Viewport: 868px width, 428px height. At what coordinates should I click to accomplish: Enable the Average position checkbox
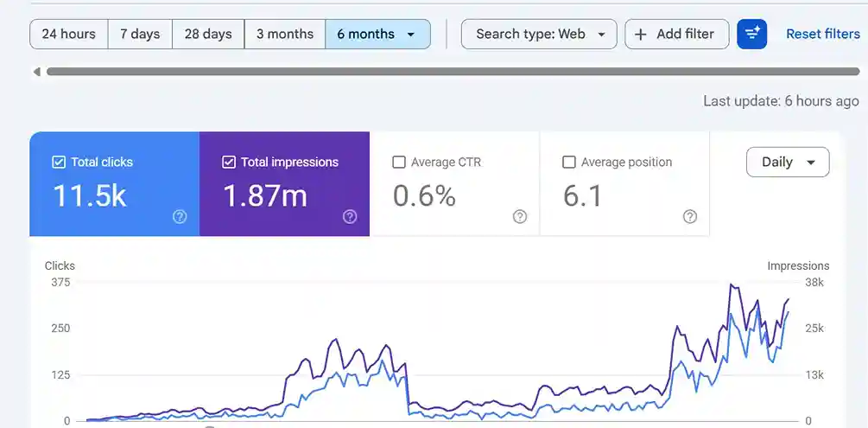(x=568, y=162)
